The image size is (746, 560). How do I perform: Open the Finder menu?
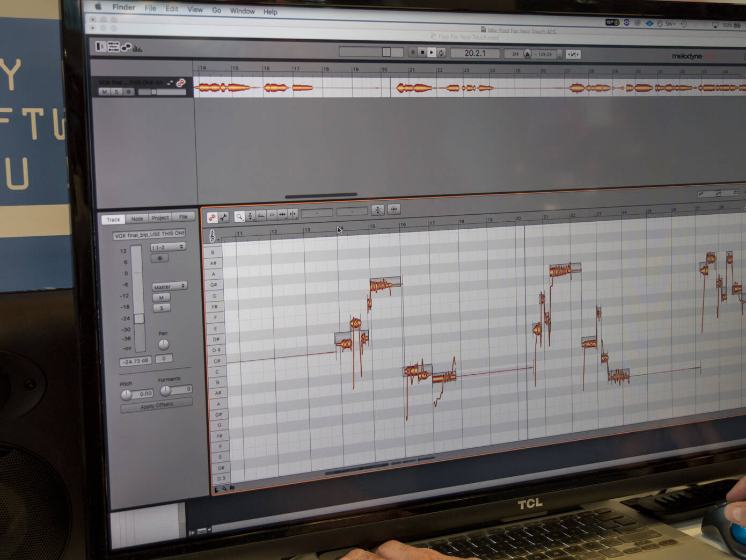click(123, 7)
